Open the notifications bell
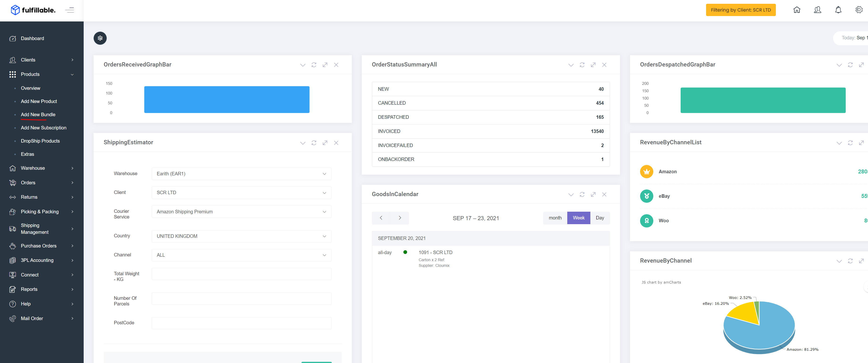This screenshot has height=363, width=868. (838, 10)
